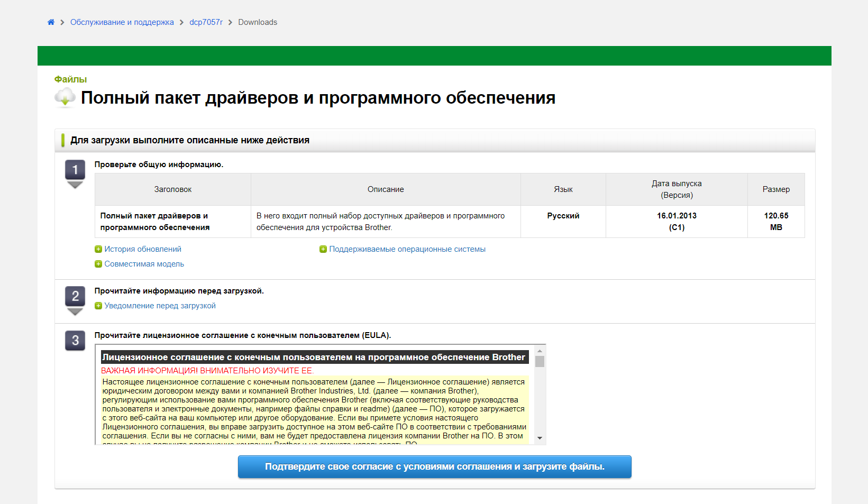Image resolution: width=868 pixels, height=504 pixels.
Task: Expand 'Совместимая модель' section
Action: 144,264
